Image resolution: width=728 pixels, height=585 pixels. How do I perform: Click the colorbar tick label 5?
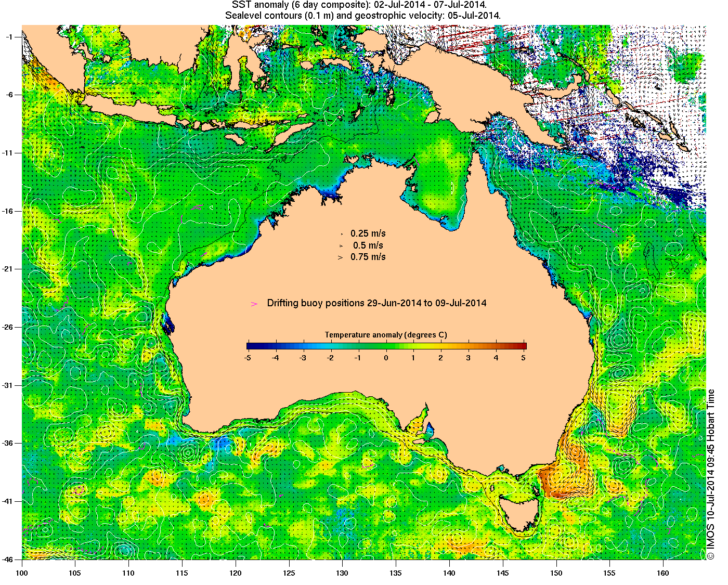(x=524, y=358)
